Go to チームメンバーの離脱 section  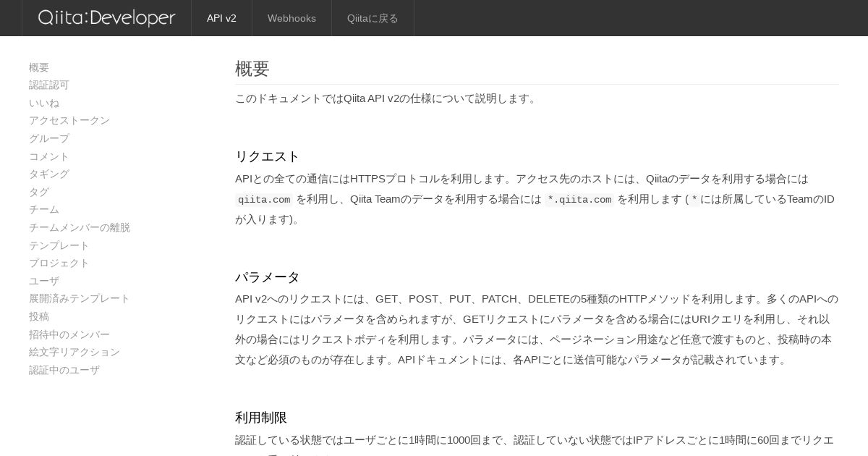point(80,227)
